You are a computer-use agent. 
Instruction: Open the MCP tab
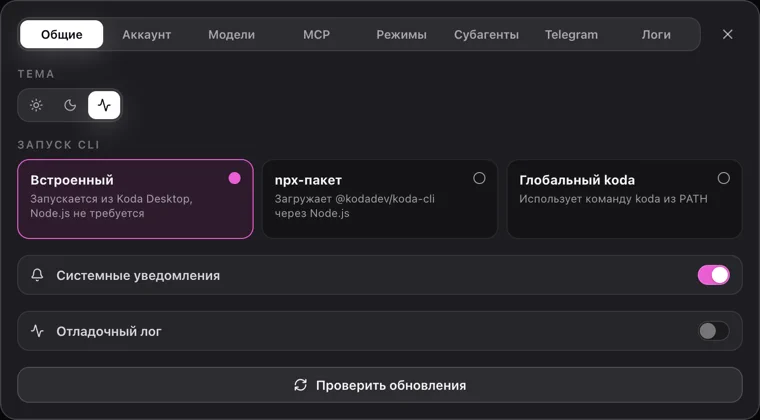pos(317,34)
